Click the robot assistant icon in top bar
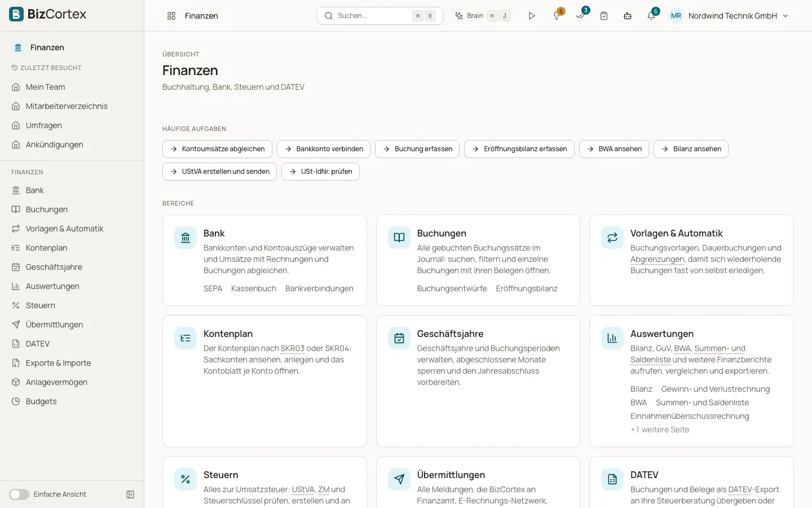This screenshot has width=812, height=508. (x=628, y=16)
